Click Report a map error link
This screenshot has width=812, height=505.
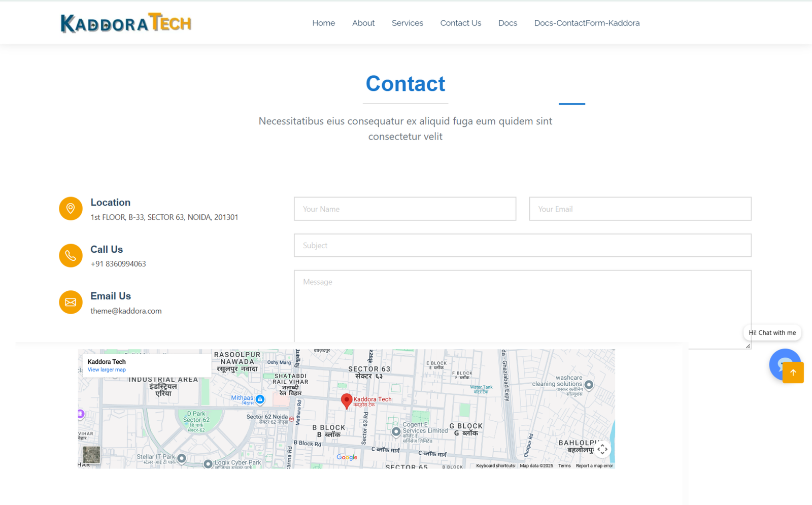click(594, 466)
